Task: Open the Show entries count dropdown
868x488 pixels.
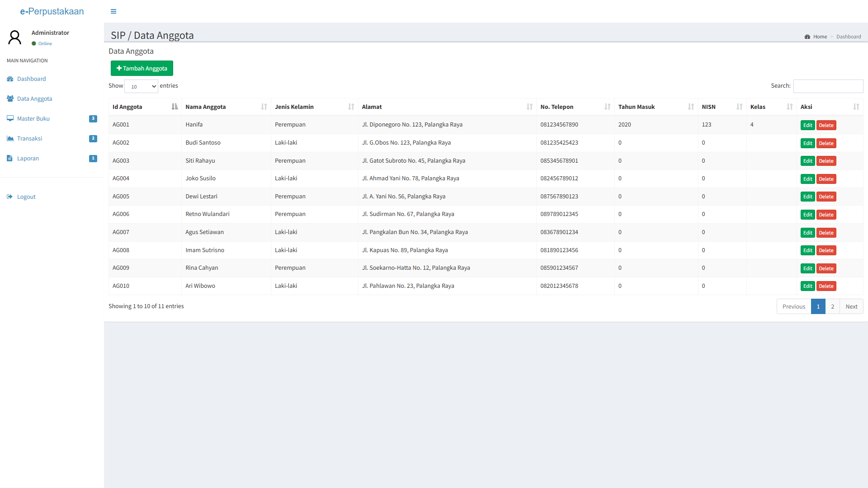Action: [x=141, y=86]
